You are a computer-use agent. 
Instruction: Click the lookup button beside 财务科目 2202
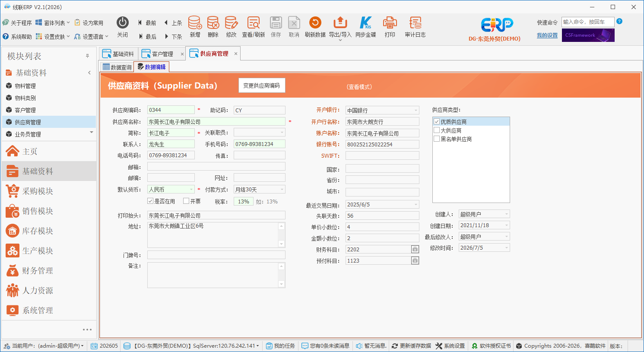click(x=415, y=249)
